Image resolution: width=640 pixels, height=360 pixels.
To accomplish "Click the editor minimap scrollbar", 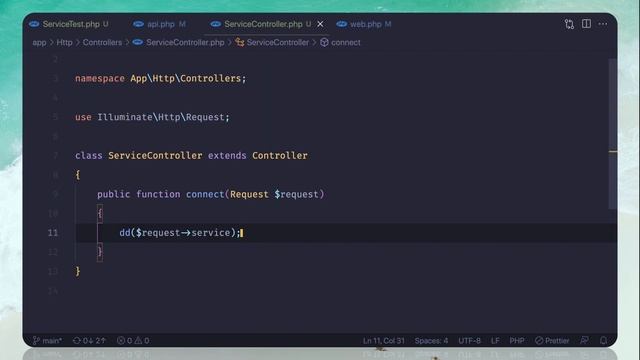I will (612, 135).
